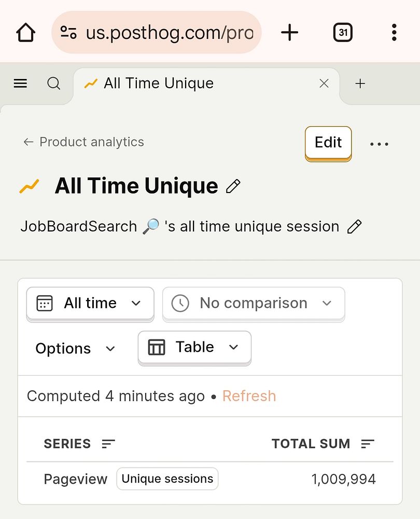Open the All time date range dropdown
The height and width of the screenshot is (519, 420).
[x=90, y=303]
